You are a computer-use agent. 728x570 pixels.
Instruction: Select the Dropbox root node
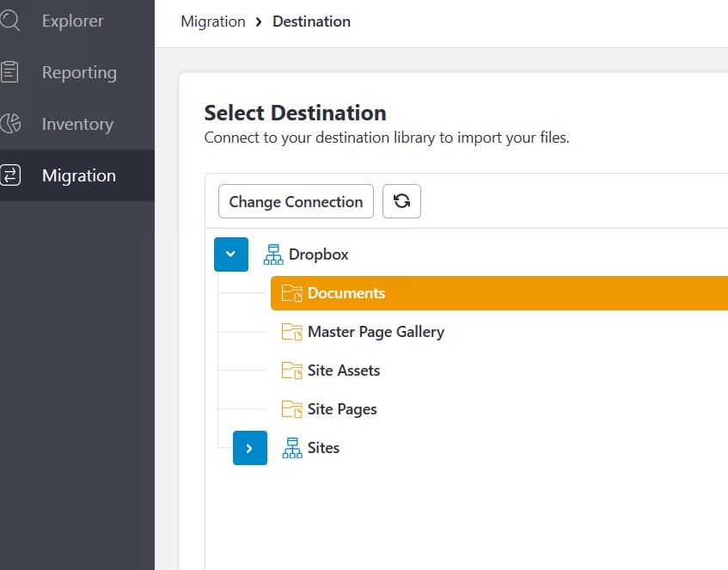(319, 254)
